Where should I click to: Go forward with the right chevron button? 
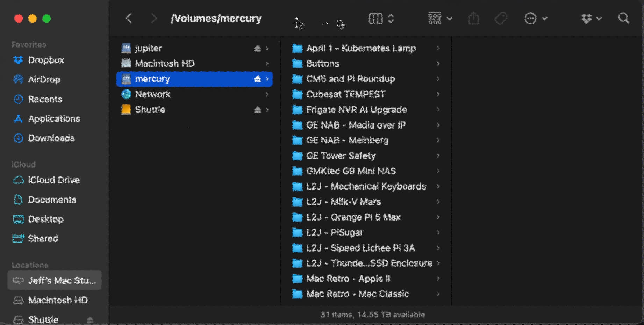[153, 18]
